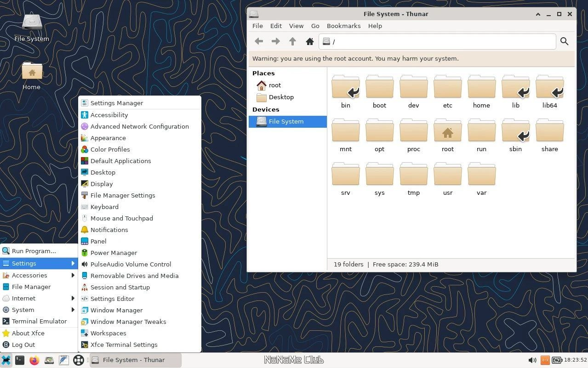Open the Help menu in Thunar
Image resolution: width=588 pixels, height=368 pixels.
click(x=375, y=26)
